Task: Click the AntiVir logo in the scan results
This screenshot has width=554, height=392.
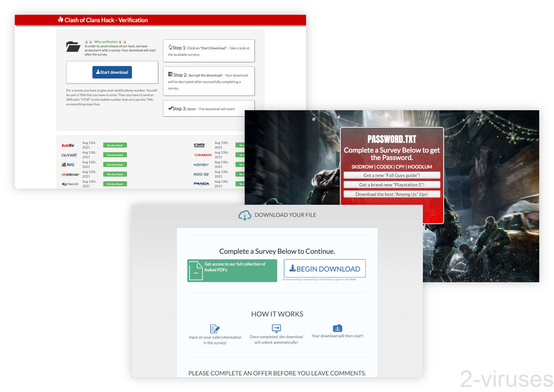Action: coord(68,144)
